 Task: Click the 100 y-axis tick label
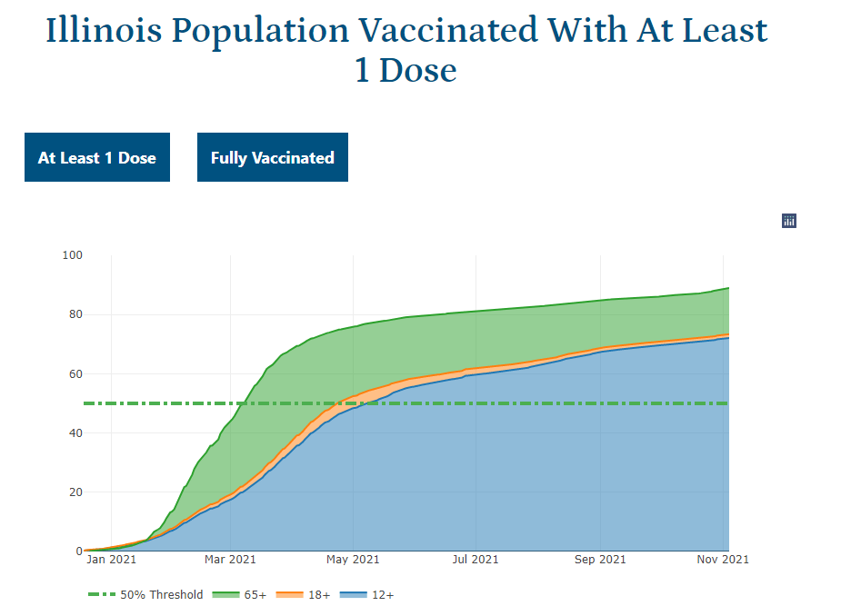[x=72, y=255]
